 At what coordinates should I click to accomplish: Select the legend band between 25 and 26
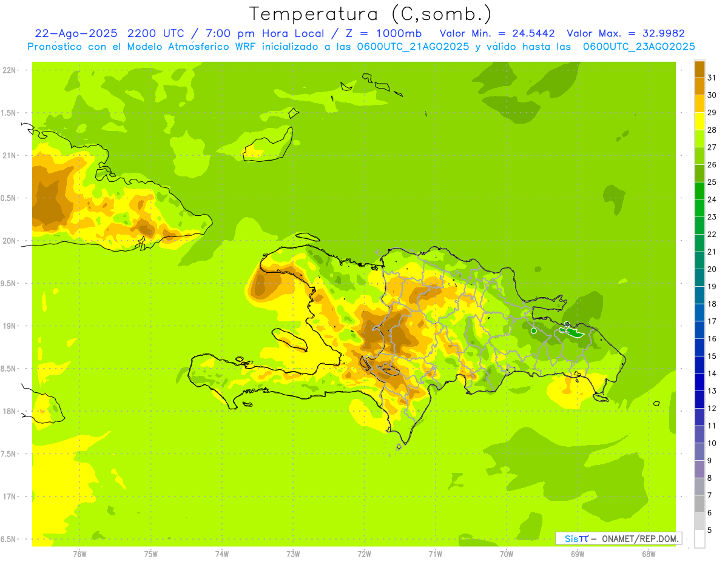pos(699,173)
